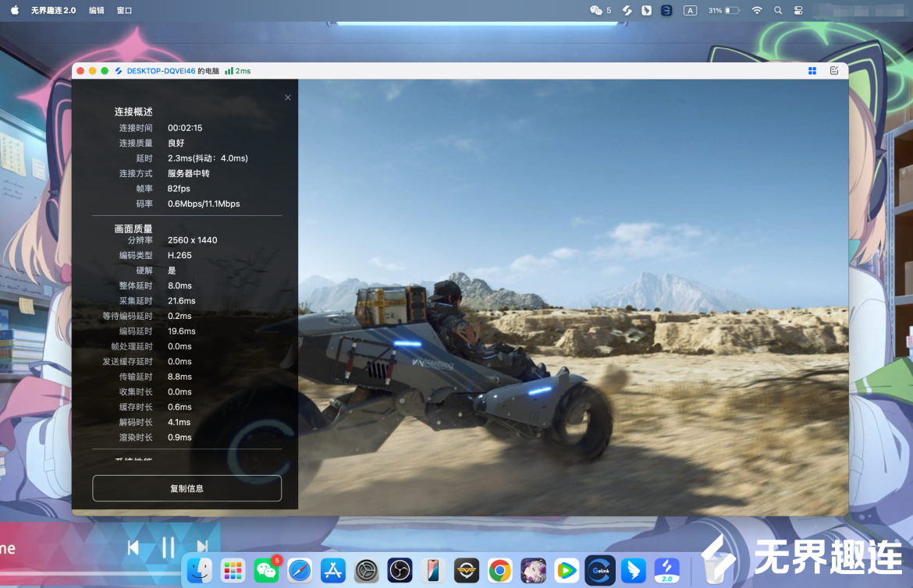Open the 窗口 menu
913x588 pixels.
pos(124,11)
